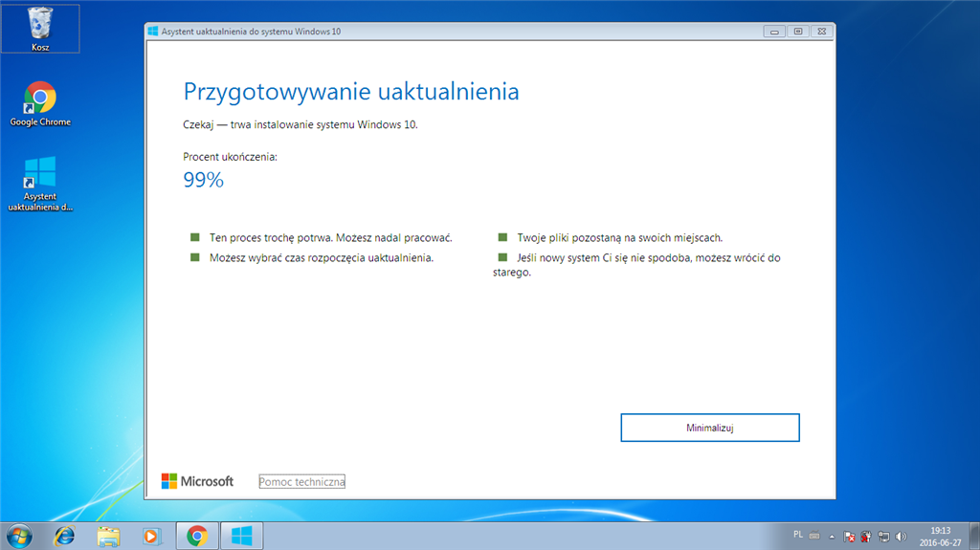Viewport: 980px width, 550px height.
Task: Click the Windows logo in the title bar
Action: pos(153,32)
